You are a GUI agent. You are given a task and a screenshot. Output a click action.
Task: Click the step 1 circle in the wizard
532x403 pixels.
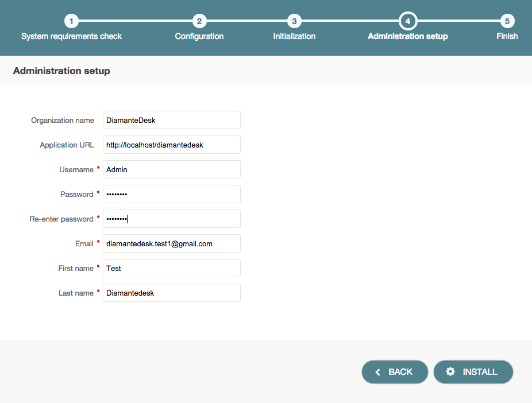pos(71,21)
